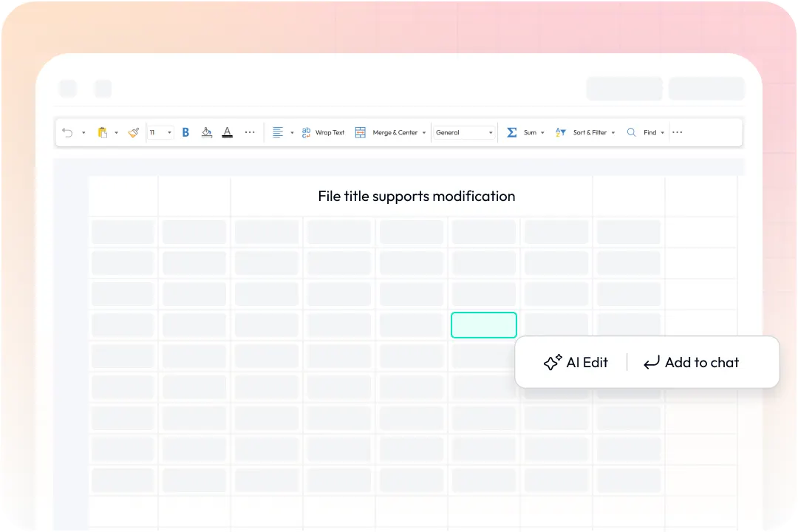Select the Format Painter brush
Image resolution: width=798 pixels, height=532 pixels.
(x=134, y=133)
